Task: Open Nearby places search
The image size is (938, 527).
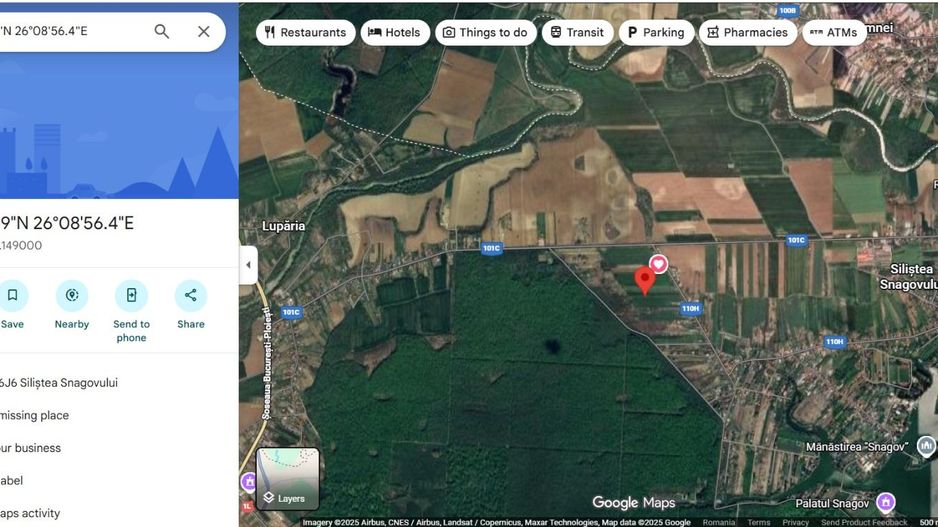Action: coord(72,296)
